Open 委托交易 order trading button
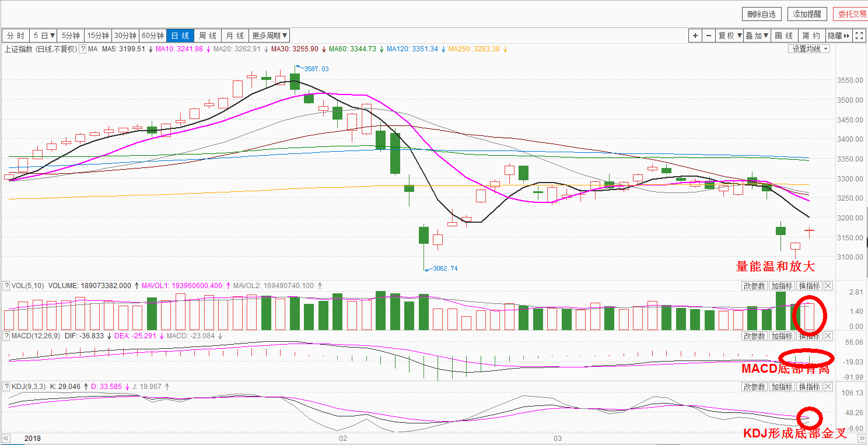868x445 pixels. [x=852, y=15]
